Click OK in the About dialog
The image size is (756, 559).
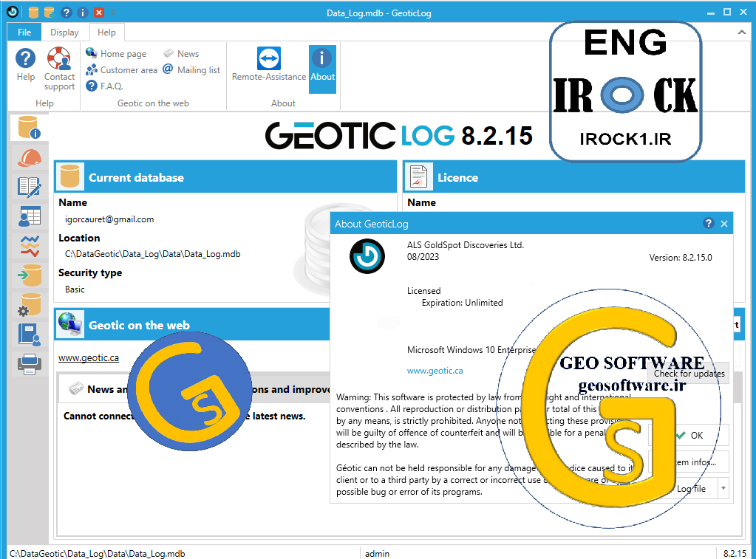(x=689, y=435)
